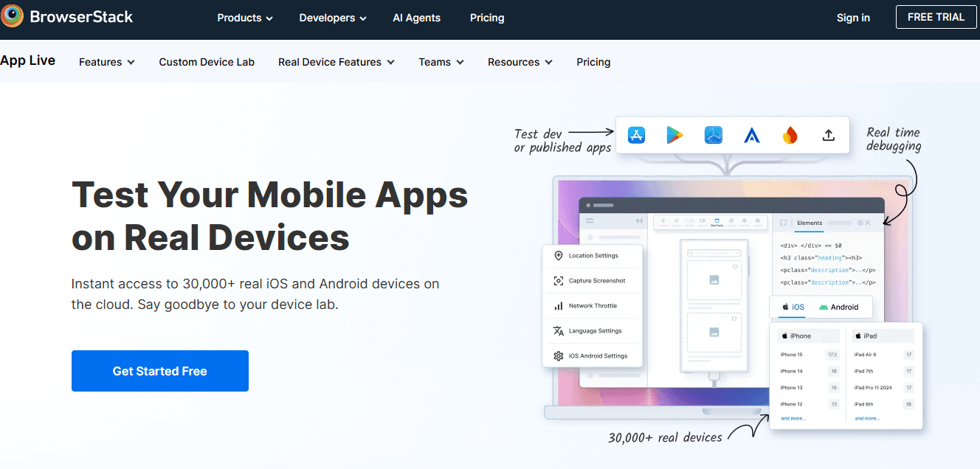The width and height of the screenshot is (980, 469).
Task: Select the iPad Air 6 row
Action: (x=883, y=355)
